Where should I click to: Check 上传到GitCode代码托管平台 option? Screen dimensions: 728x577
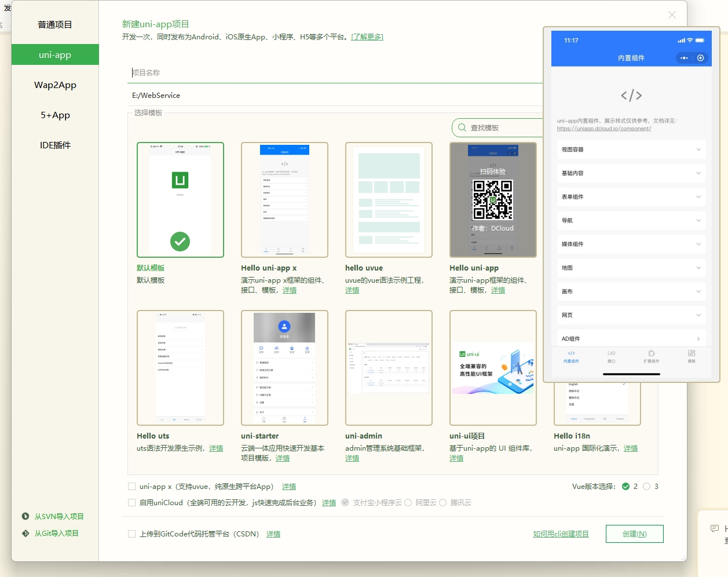(x=132, y=534)
